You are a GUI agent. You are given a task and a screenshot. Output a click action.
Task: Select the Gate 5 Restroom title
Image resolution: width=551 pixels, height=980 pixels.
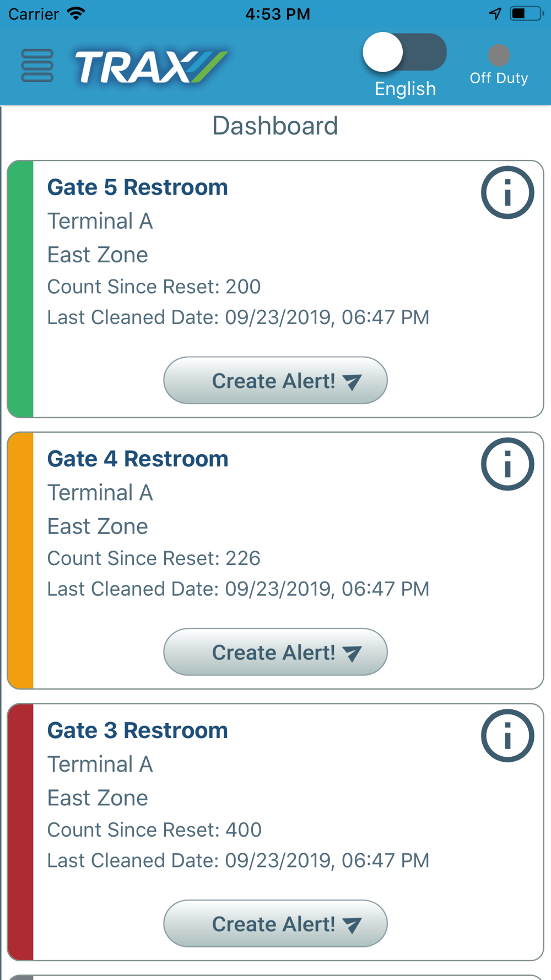137,187
